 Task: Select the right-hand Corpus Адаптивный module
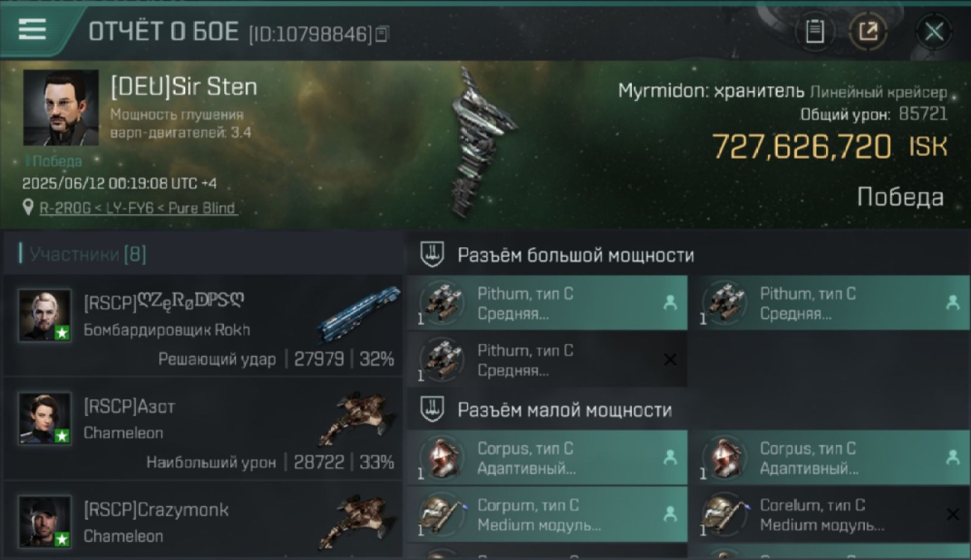tap(831, 458)
